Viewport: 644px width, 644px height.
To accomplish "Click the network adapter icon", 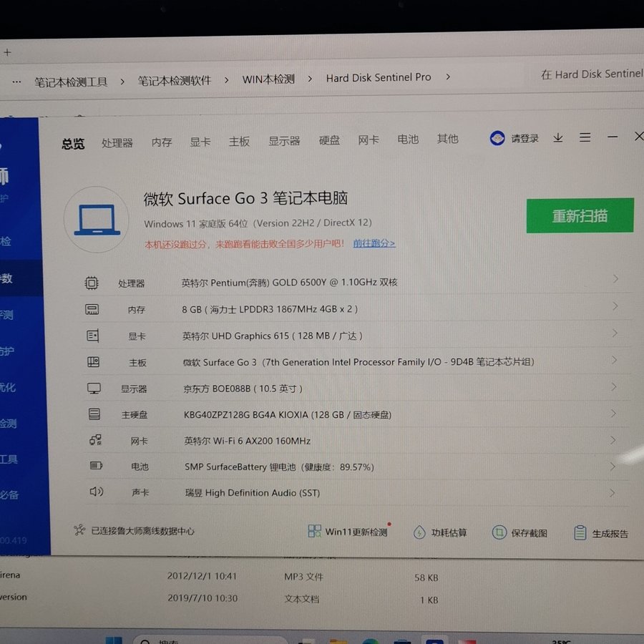I will tap(95, 440).
